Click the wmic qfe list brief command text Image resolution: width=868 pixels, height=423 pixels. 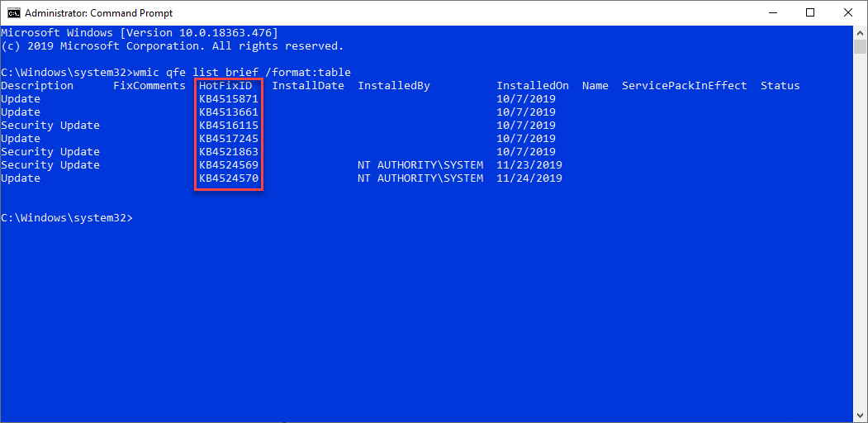tap(242, 73)
